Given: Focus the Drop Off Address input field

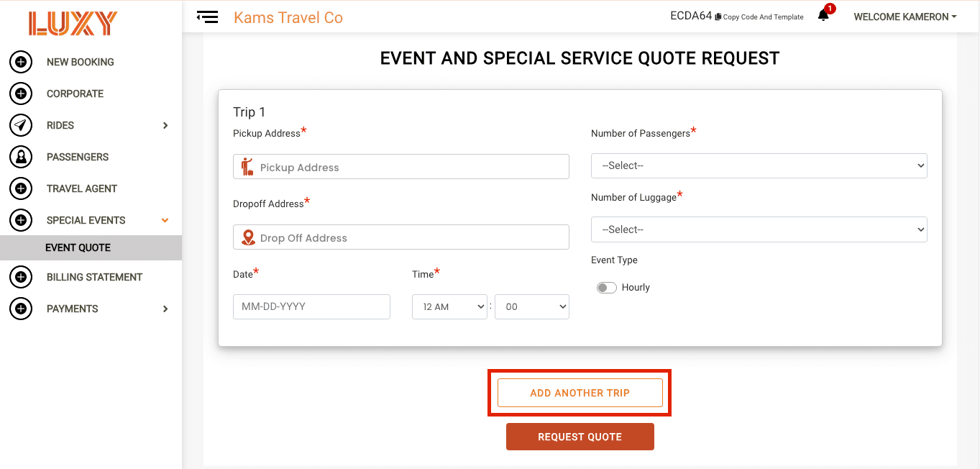Looking at the screenshot, I should (x=401, y=237).
